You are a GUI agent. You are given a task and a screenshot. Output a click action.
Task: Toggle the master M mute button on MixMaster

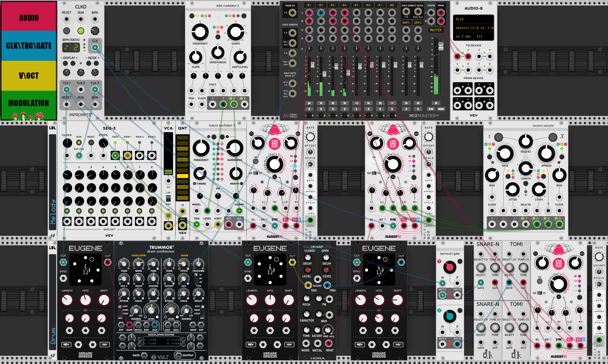436,103
